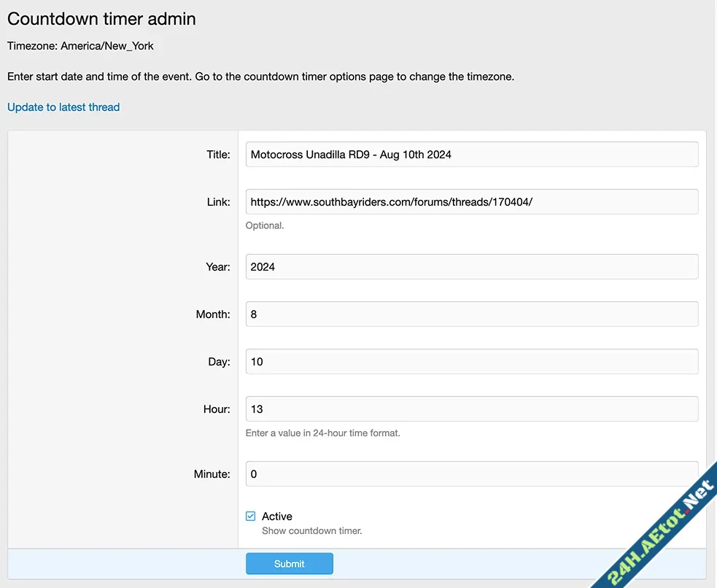Click the Title: label
The height and width of the screenshot is (588, 717).
218,154
